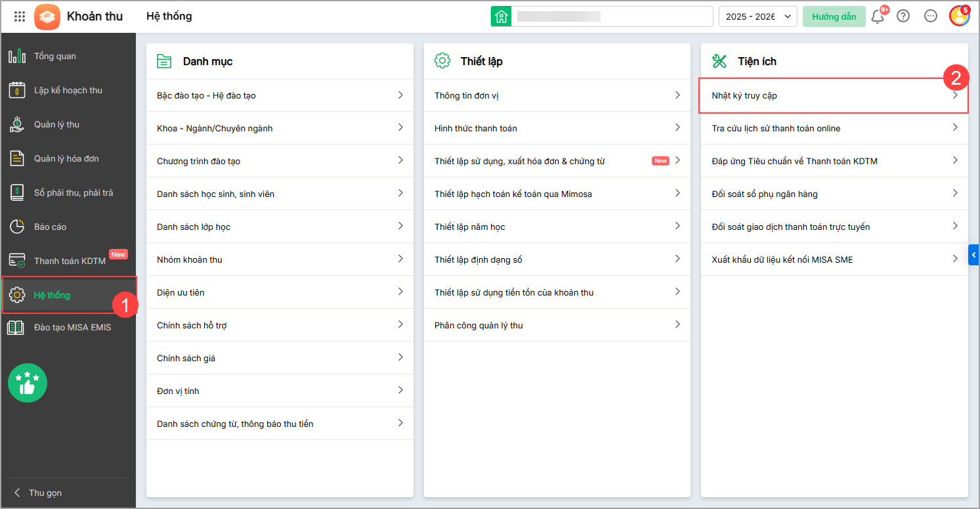The image size is (980, 509).
Task: Open Khoa - Ngành/Chuyên ngành
Action: pos(280,128)
